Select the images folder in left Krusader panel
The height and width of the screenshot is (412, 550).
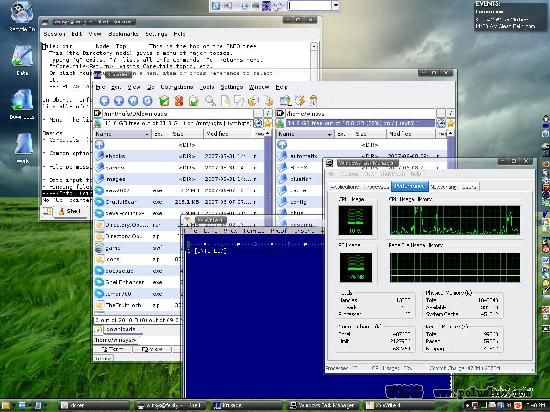179,179
